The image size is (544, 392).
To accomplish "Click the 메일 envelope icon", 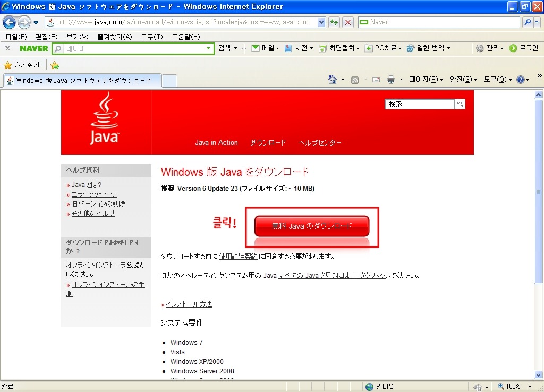I will coord(256,48).
